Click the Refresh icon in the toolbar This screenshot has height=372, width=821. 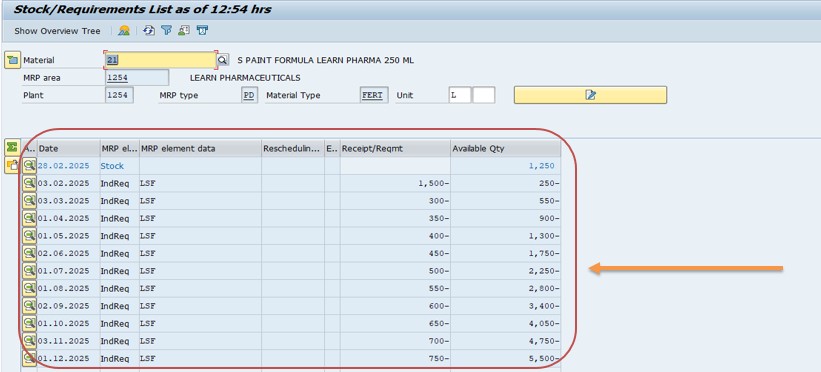point(149,30)
